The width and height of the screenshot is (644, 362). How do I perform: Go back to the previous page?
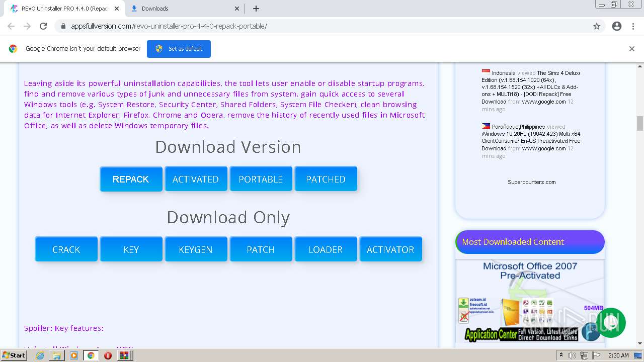click(11, 26)
